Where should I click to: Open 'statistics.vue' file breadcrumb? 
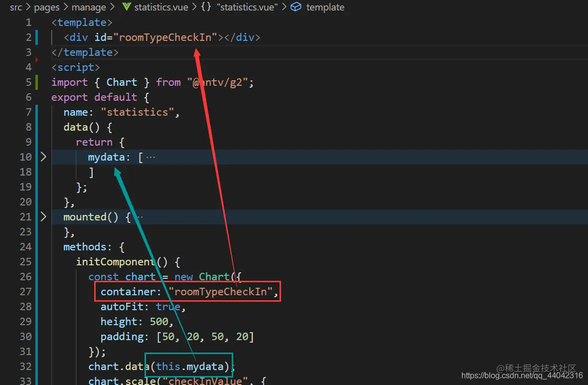(x=161, y=7)
